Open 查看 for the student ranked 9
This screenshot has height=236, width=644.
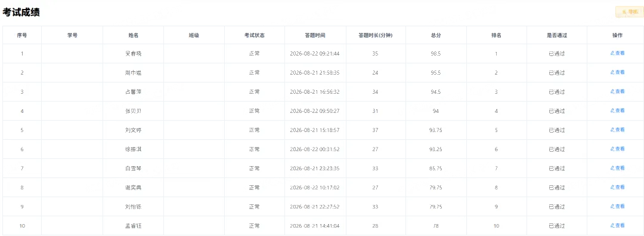click(x=617, y=206)
